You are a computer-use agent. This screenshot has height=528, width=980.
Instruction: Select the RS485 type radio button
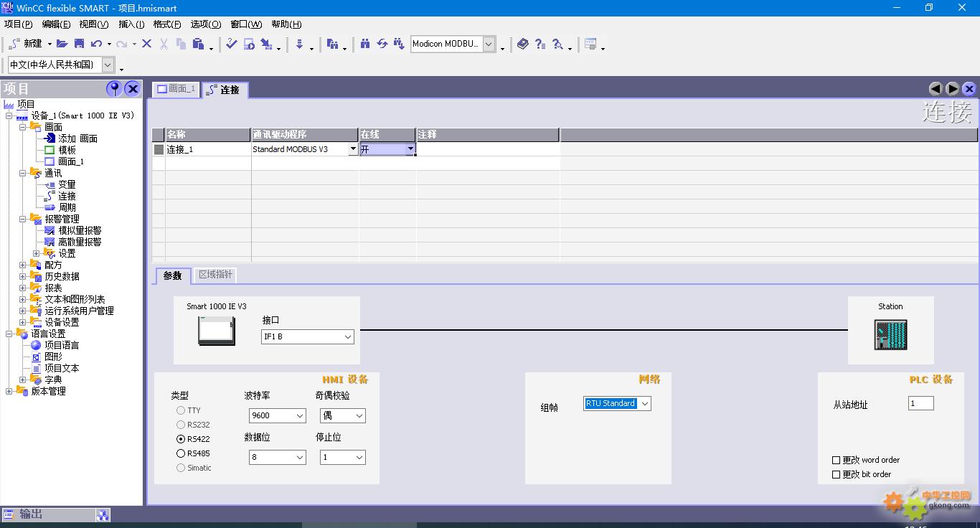tap(181, 453)
